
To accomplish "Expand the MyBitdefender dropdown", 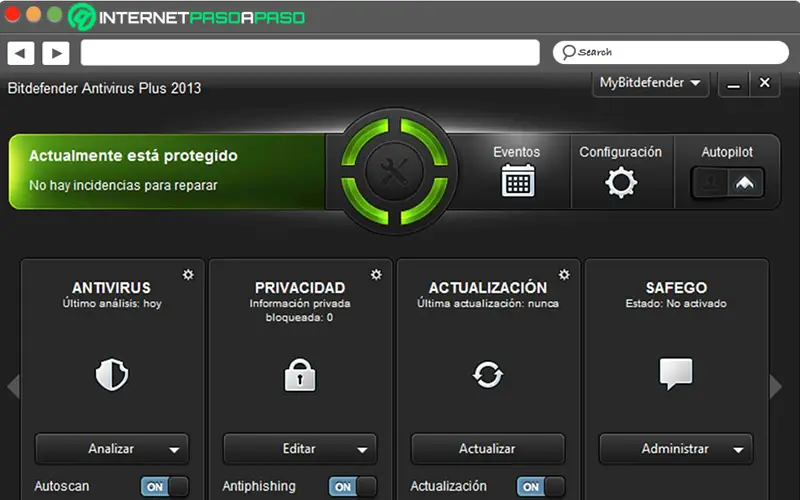I will coord(651,83).
